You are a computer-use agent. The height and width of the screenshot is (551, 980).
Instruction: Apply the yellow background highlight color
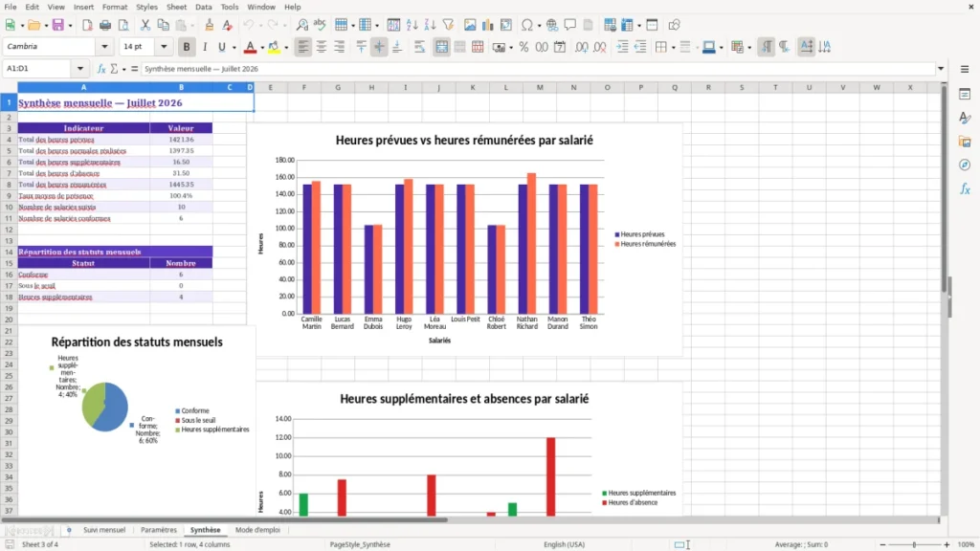274,47
